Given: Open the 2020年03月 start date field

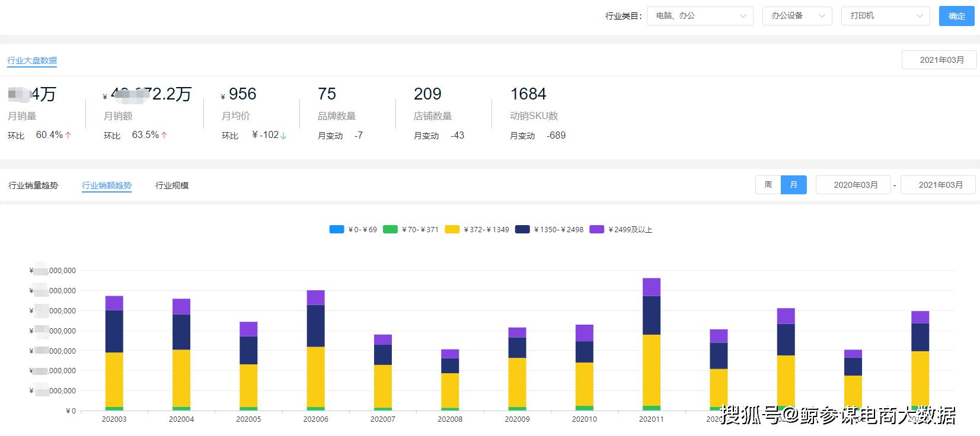Looking at the screenshot, I should pyautogui.click(x=853, y=185).
